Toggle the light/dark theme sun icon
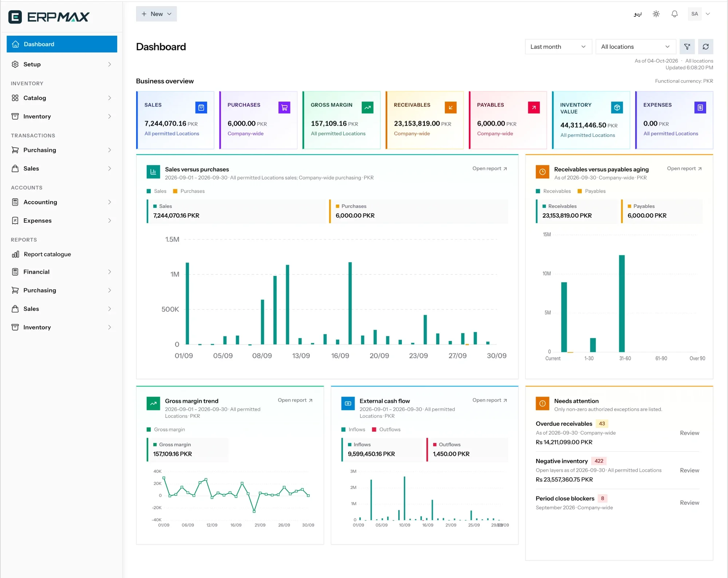This screenshot has height=578, width=728. (x=656, y=14)
